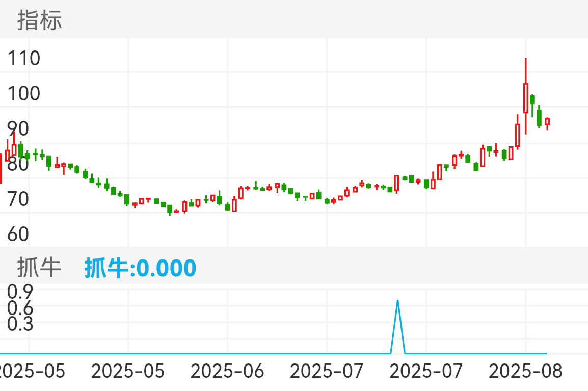Screen dimensions: 588x391
Task: Select the blue 抓牛 spike peak
Action: 398,301
